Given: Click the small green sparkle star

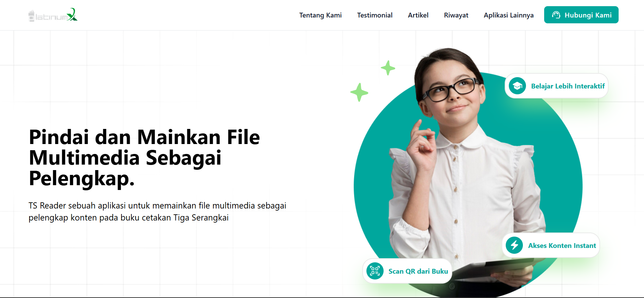Looking at the screenshot, I should pos(388,68).
